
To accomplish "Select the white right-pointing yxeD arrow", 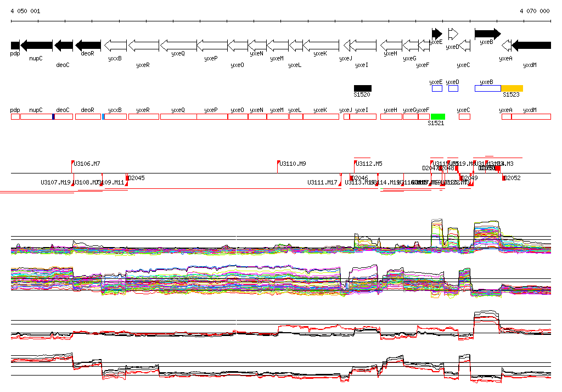I will (453, 33).
